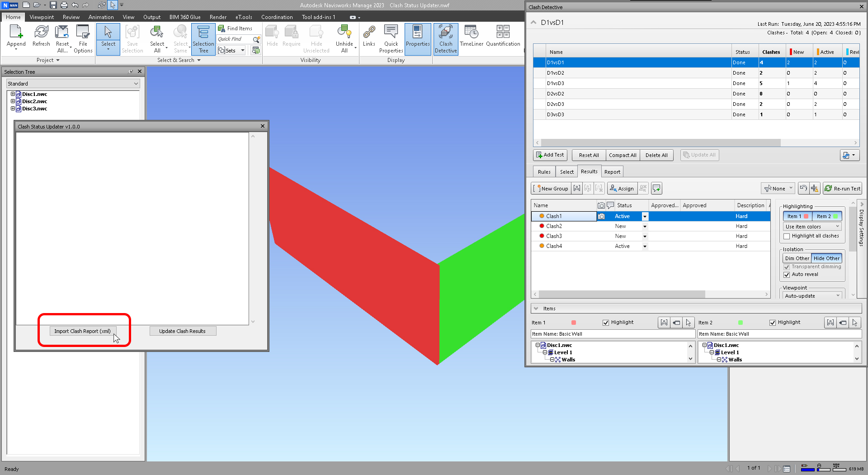Viewport: 868px width, 475px height.
Task: Open the Clash1 status dropdown
Action: point(645,217)
